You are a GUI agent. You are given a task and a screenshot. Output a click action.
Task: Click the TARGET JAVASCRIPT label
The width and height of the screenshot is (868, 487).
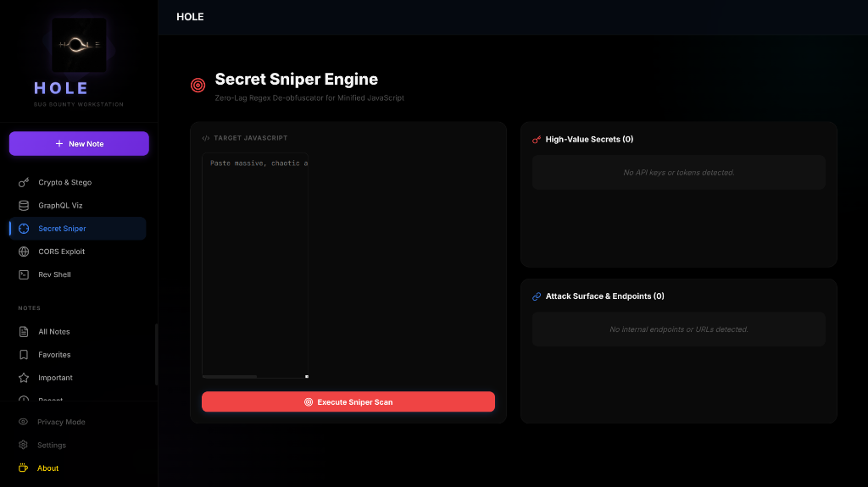point(251,138)
